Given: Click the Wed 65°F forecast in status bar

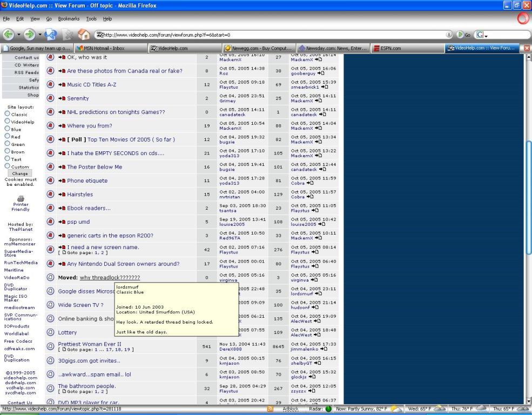Looking at the screenshot, I should (426, 409).
